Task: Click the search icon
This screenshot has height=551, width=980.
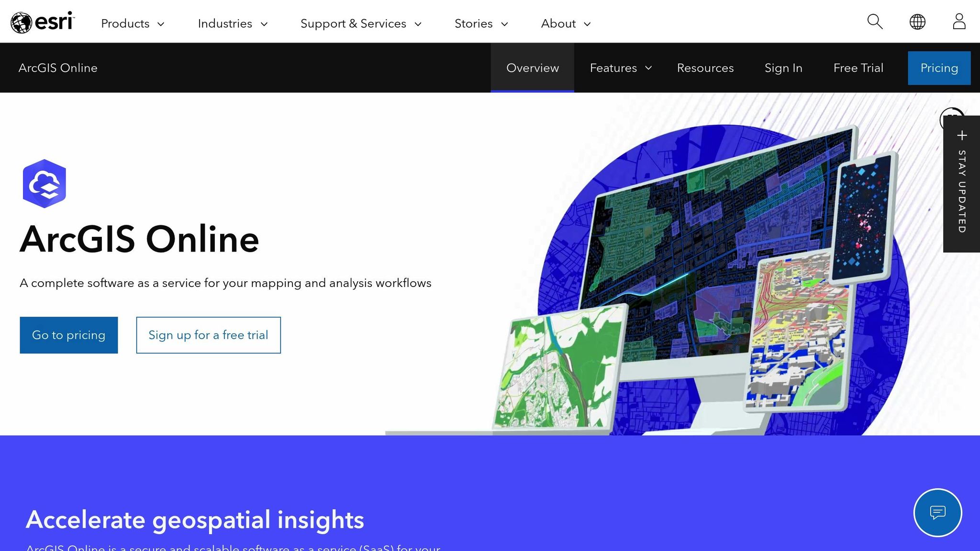Action: click(874, 22)
